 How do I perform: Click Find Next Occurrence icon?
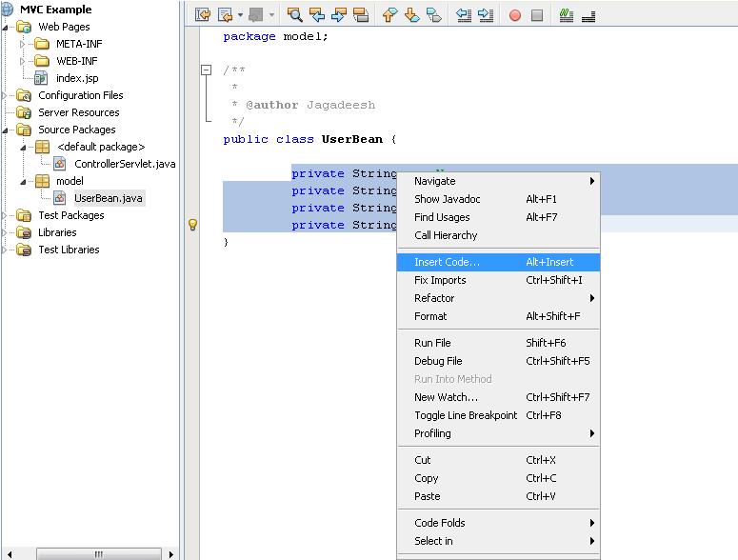tap(338, 15)
